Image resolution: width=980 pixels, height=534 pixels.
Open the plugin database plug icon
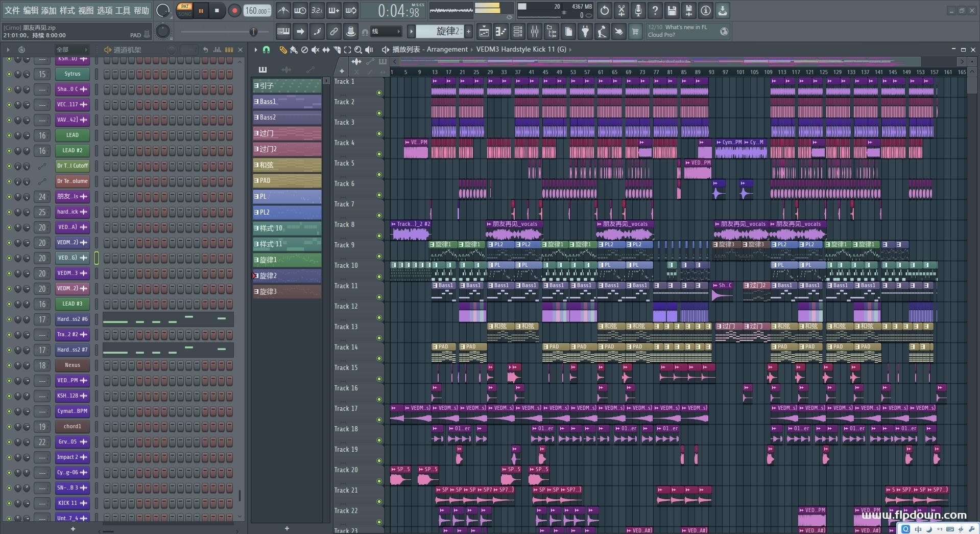[x=585, y=32]
